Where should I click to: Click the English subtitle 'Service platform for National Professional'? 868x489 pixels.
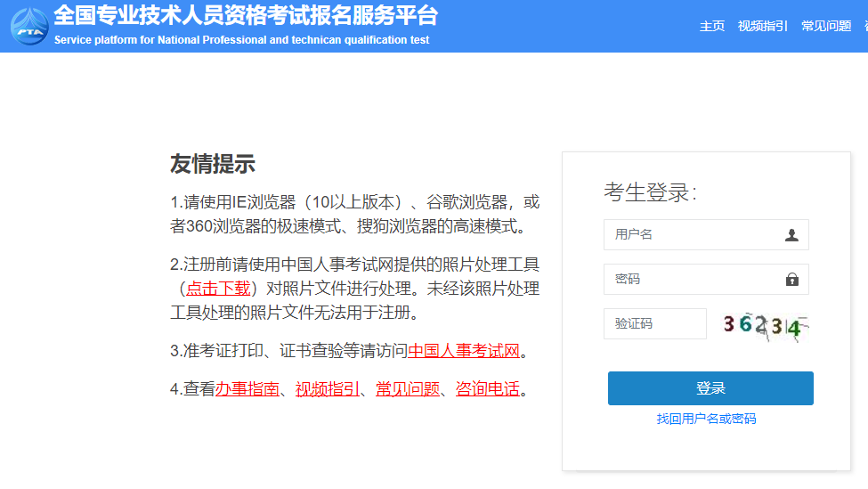[160, 40]
